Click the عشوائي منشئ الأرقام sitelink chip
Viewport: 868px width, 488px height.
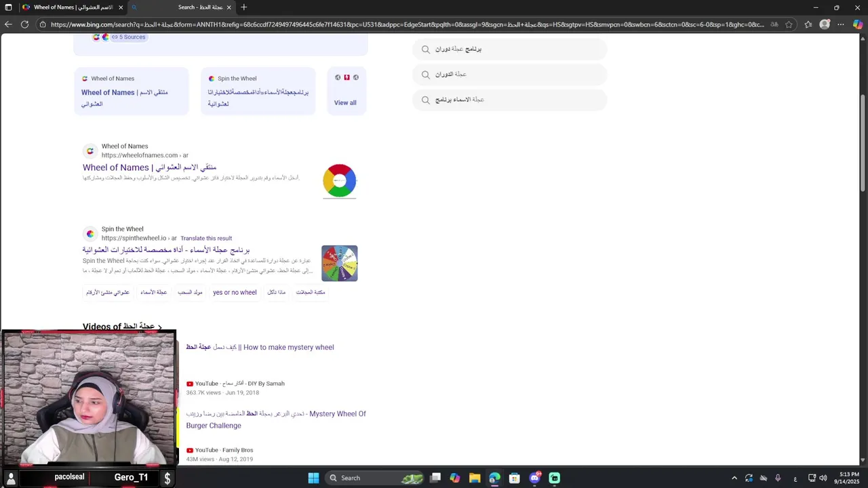pyautogui.click(x=107, y=293)
